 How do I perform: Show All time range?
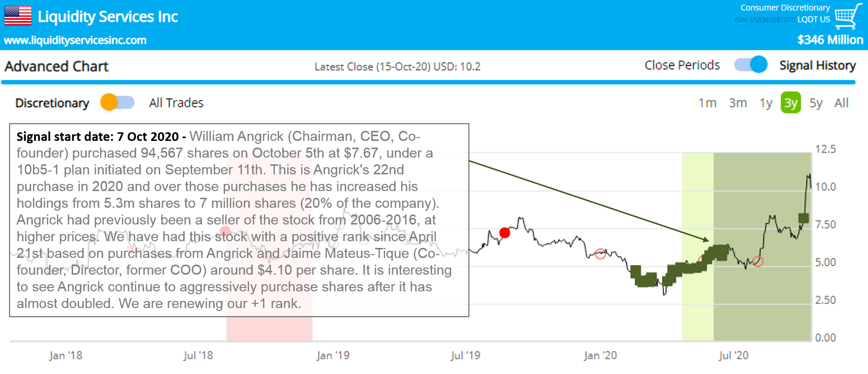[x=841, y=103]
